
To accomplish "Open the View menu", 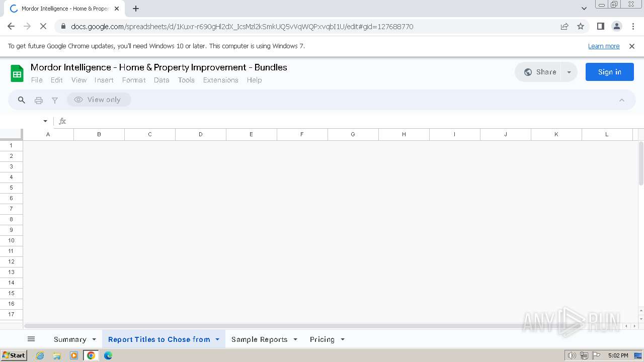I will coord(79,80).
